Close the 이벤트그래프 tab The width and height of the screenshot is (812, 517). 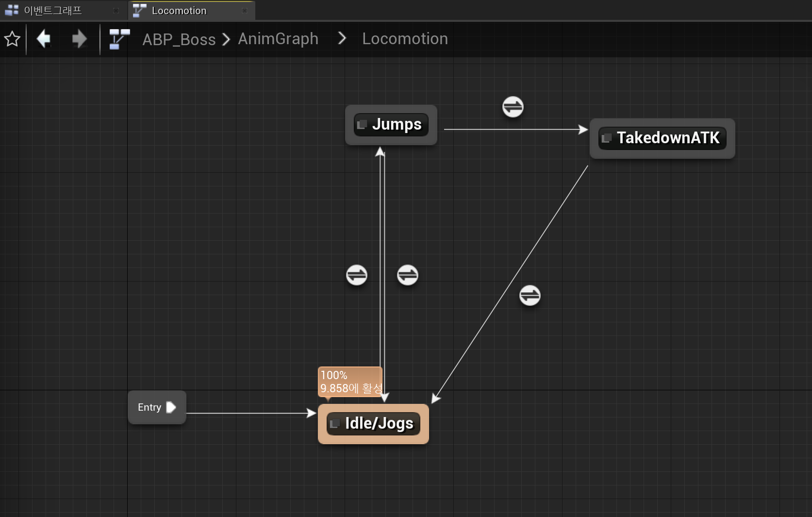116,11
